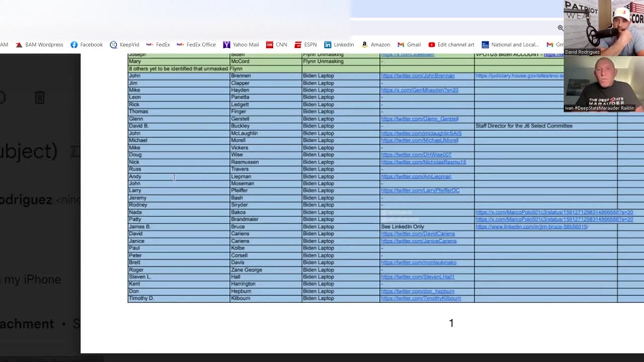This screenshot has height=362, width=644.
Task: Open the MarcoPolo501c3 status link in Bakos row
Action: (554, 212)
